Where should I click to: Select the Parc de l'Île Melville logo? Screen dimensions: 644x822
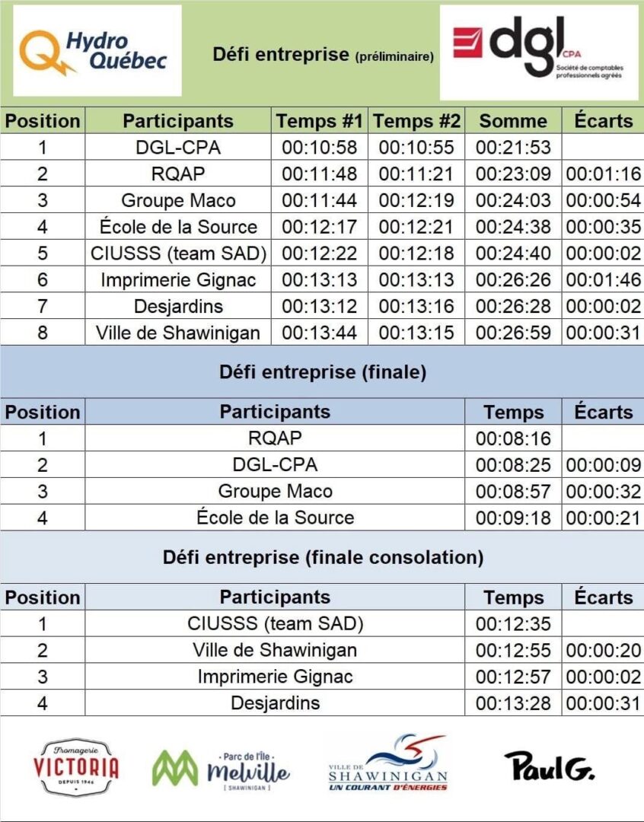click(x=222, y=770)
